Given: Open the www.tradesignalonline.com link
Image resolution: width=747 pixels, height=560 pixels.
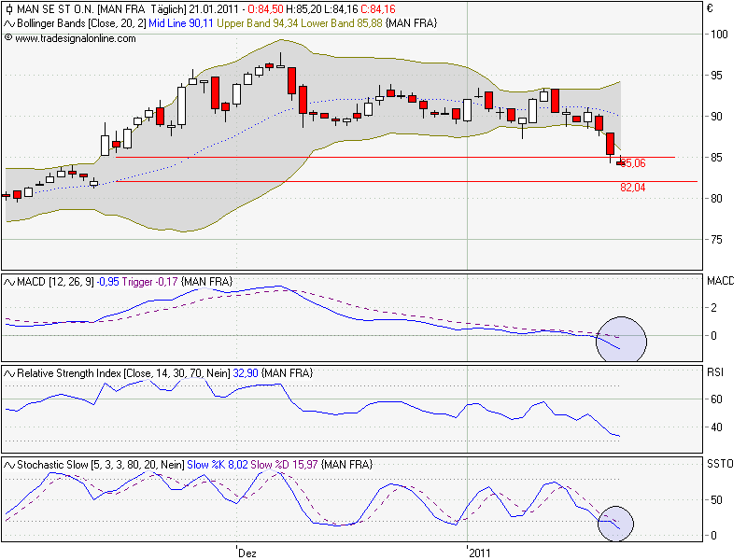Looking at the screenshot, I should pyautogui.click(x=75, y=38).
